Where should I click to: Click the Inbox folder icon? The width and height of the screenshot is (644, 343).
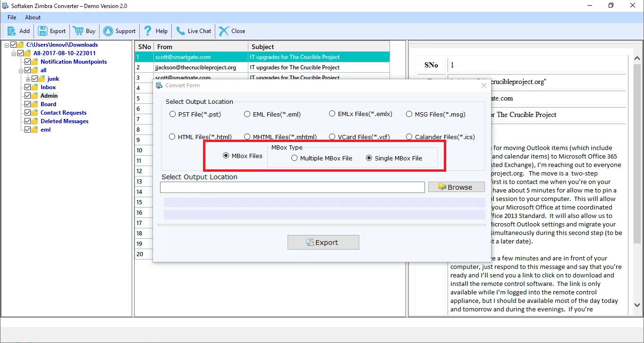[x=35, y=87]
